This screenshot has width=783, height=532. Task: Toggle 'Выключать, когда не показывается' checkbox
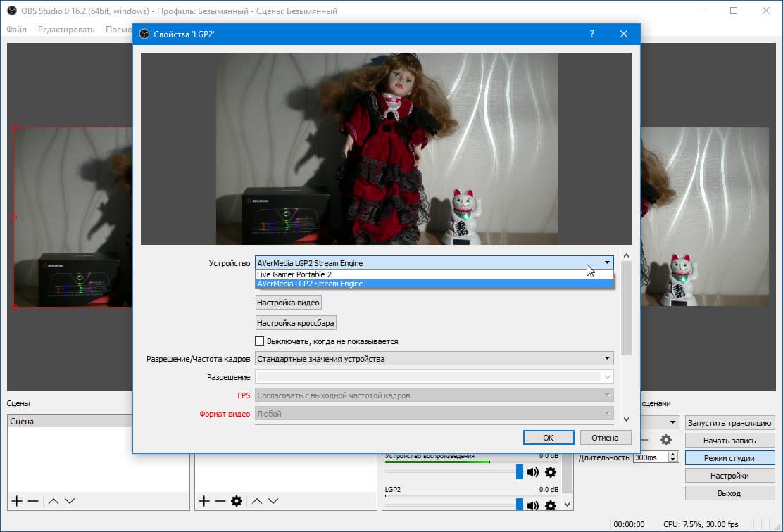coord(259,341)
